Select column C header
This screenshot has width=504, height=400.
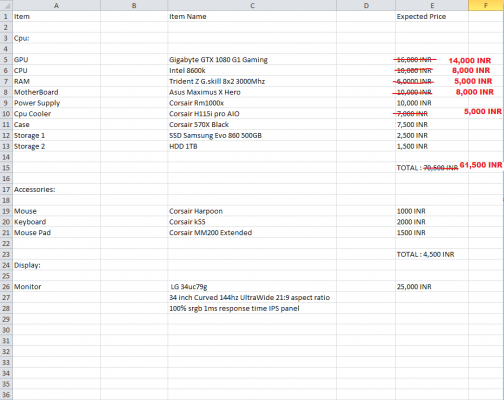click(x=252, y=5)
